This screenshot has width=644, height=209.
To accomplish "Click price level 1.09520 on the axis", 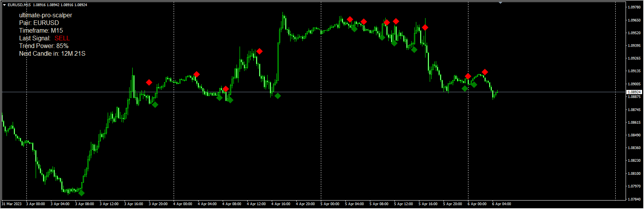I will (x=634, y=33).
